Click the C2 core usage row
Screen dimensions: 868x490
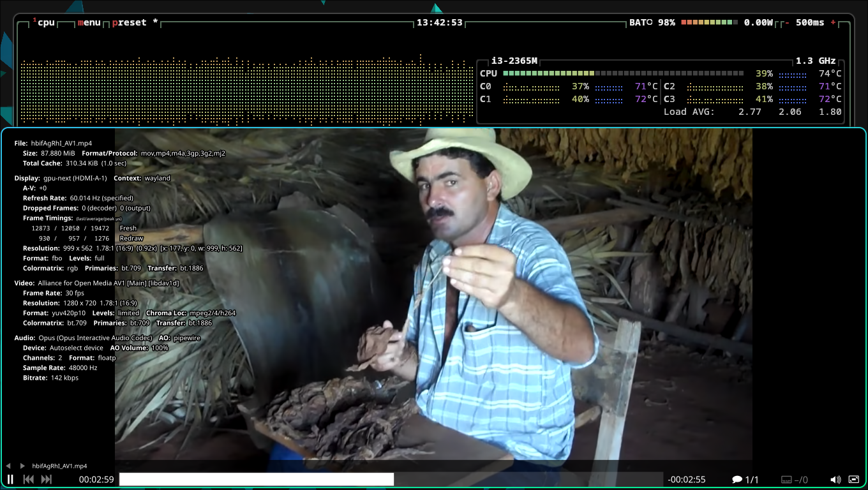click(x=752, y=86)
